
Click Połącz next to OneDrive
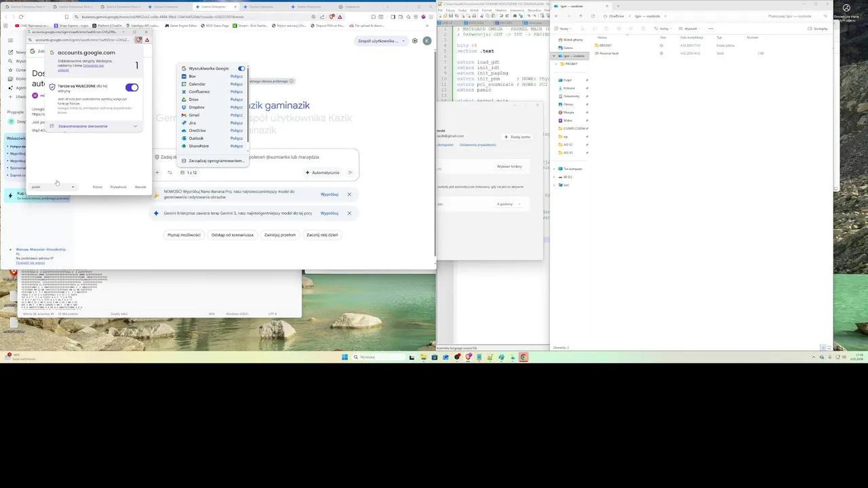tap(237, 131)
